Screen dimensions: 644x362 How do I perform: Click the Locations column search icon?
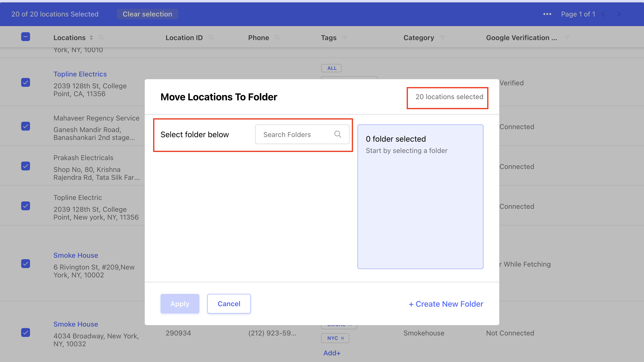pos(101,38)
